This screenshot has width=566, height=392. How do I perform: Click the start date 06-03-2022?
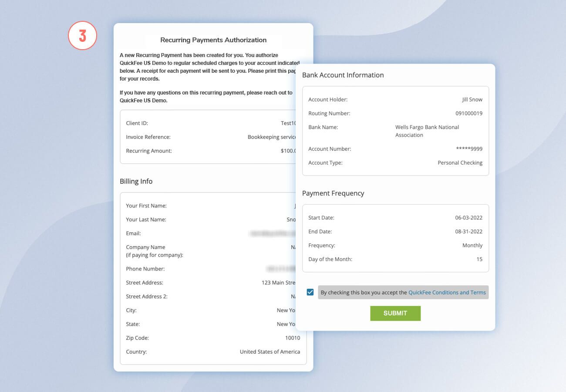pyautogui.click(x=469, y=217)
